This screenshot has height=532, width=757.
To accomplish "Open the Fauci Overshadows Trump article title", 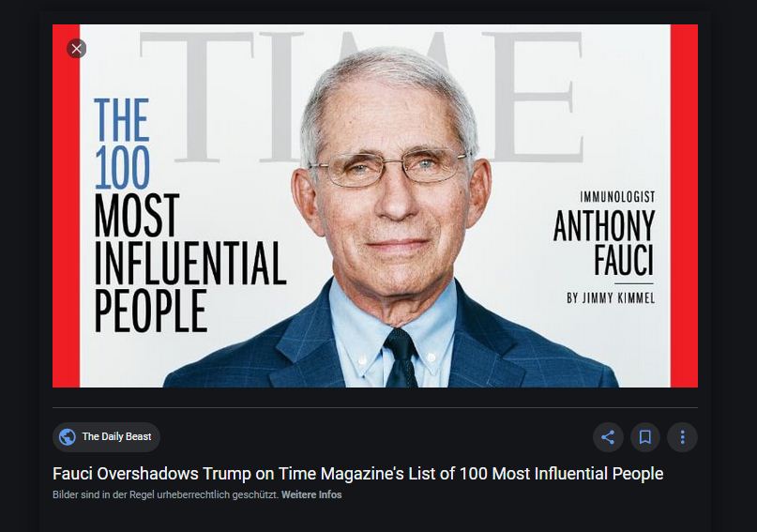I will [x=357, y=474].
